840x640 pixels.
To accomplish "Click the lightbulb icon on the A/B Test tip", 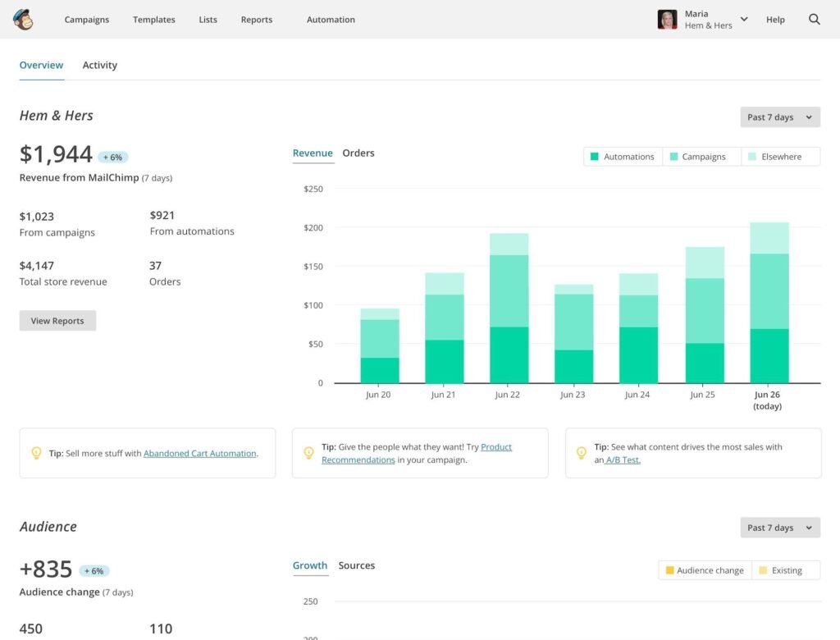I will pos(582,452).
